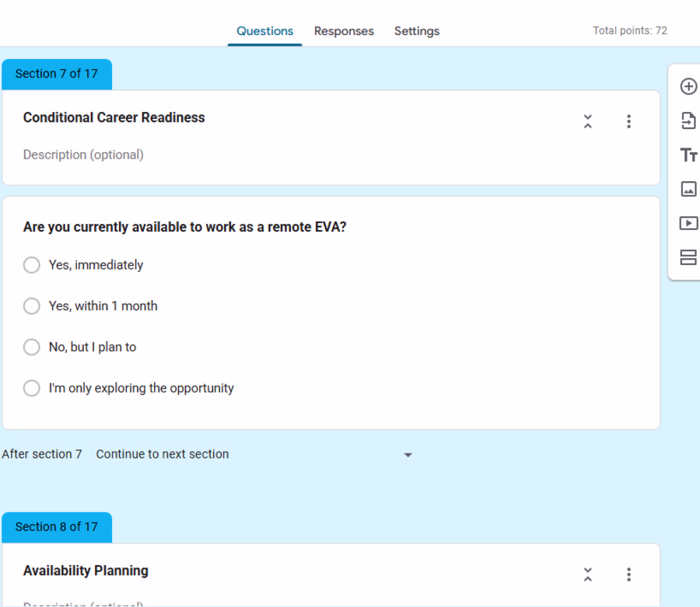Edit the 'Availability Planning' section title
This screenshot has height=607, width=700.
(x=86, y=571)
